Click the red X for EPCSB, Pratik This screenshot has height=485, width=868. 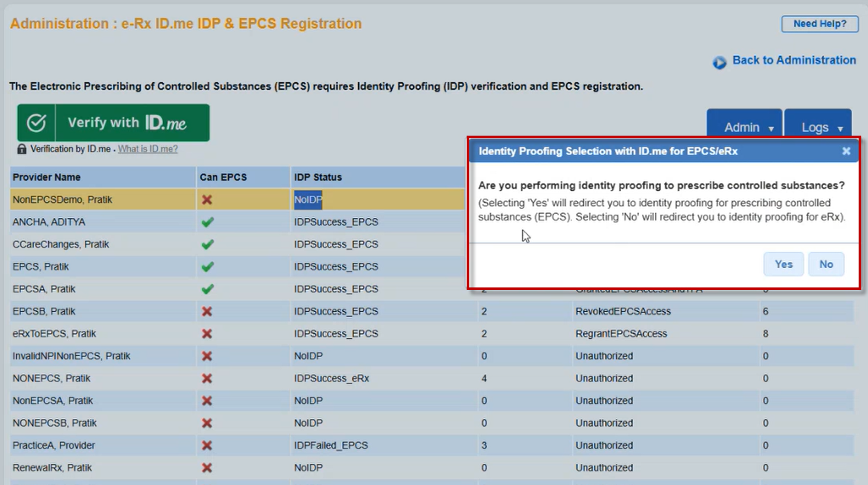click(207, 311)
